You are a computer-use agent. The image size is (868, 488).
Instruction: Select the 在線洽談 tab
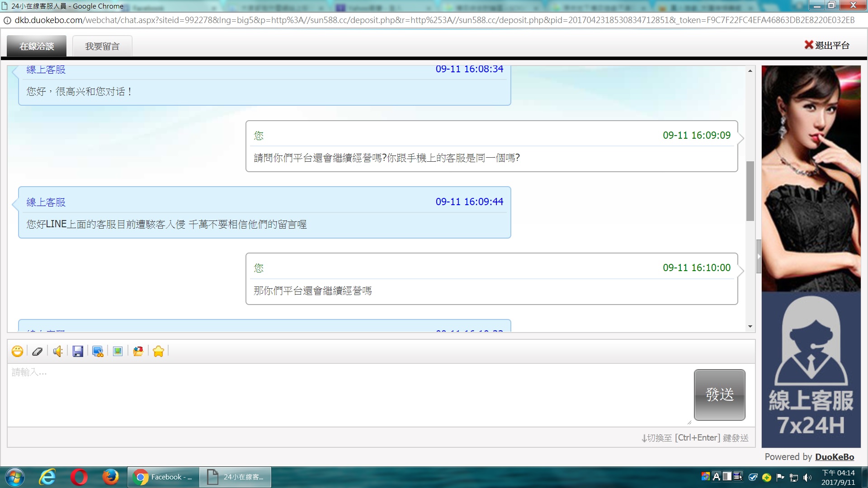[x=37, y=46]
